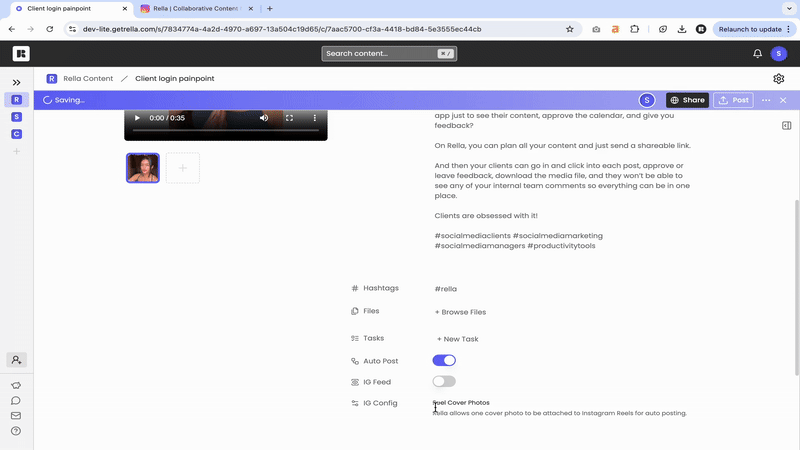The width and height of the screenshot is (800, 450).
Task: Open the chat bubble icon in sidebar
Action: click(x=16, y=401)
